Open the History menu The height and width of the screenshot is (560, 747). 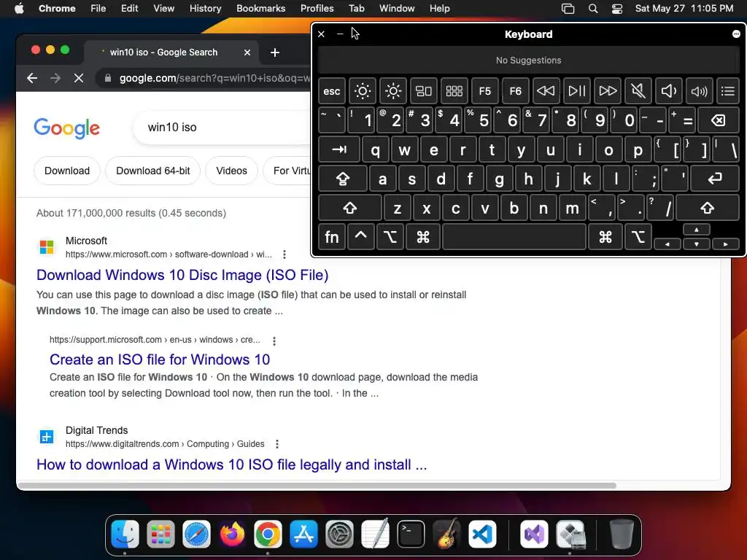[x=205, y=8]
